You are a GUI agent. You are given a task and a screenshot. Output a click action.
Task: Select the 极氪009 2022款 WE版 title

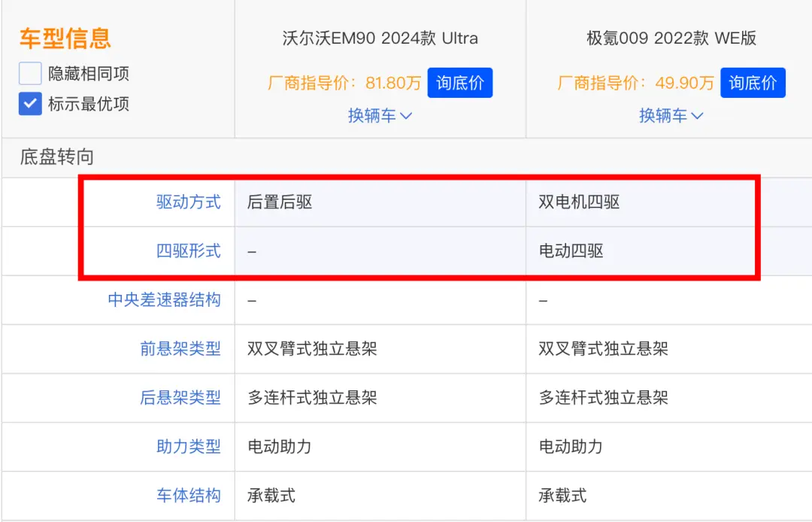pyautogui.click(x=671, y=38)
